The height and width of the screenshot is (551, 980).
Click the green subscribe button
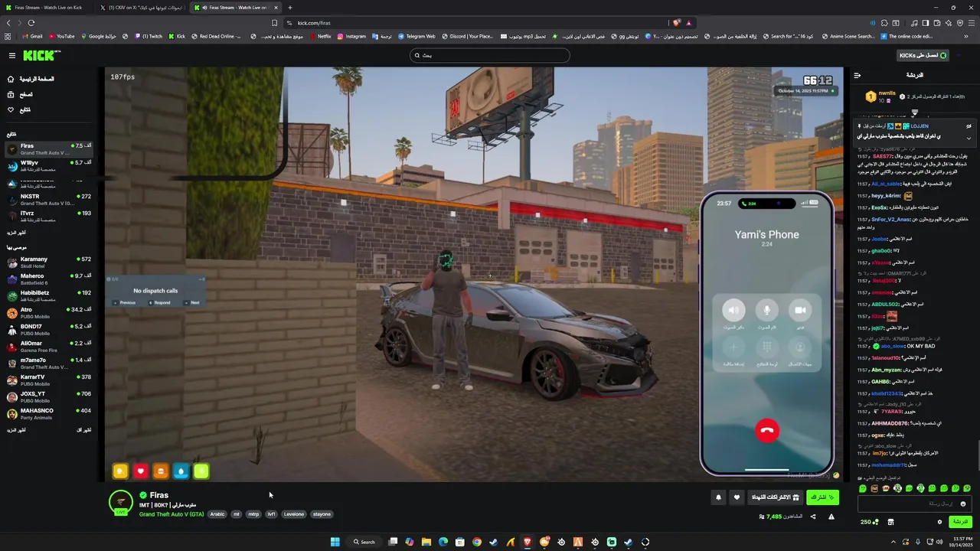pyautogui.click(x=822, y=497)
